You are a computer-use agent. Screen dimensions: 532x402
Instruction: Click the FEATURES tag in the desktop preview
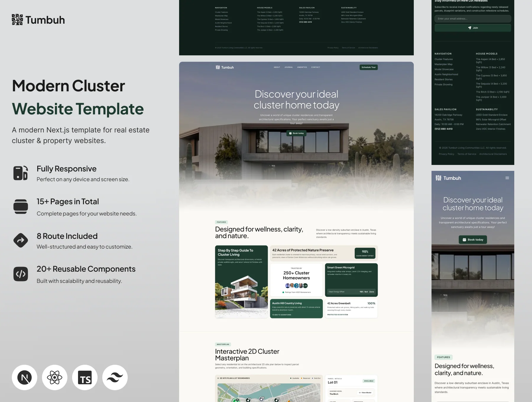click(x=221, y=222)
